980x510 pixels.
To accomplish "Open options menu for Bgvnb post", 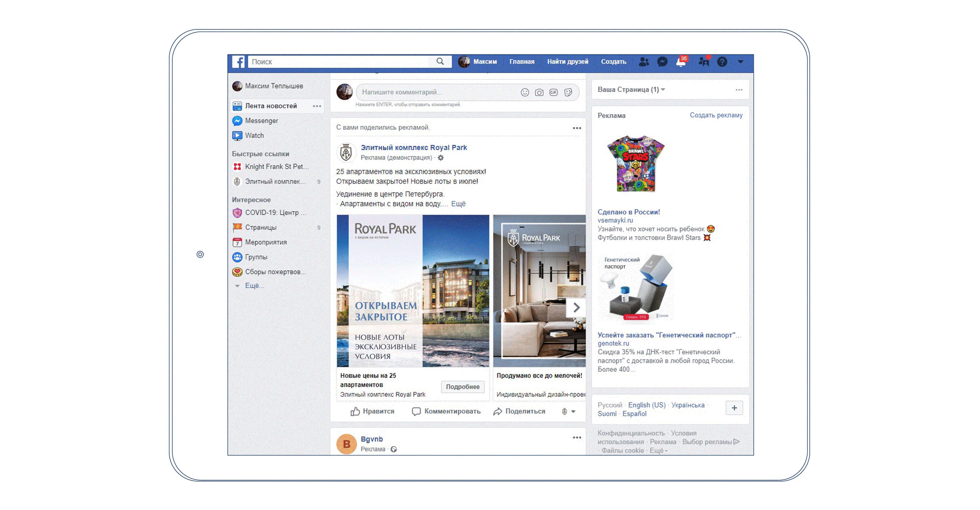I will tap(577, 438).
